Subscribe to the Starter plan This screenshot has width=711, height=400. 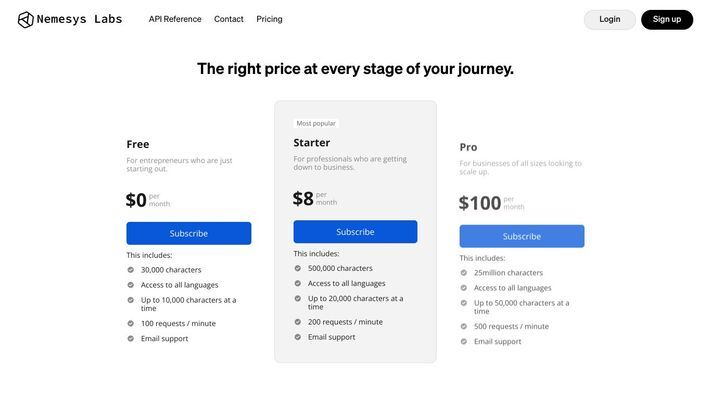pyautogui.click(x=356, y=232)
